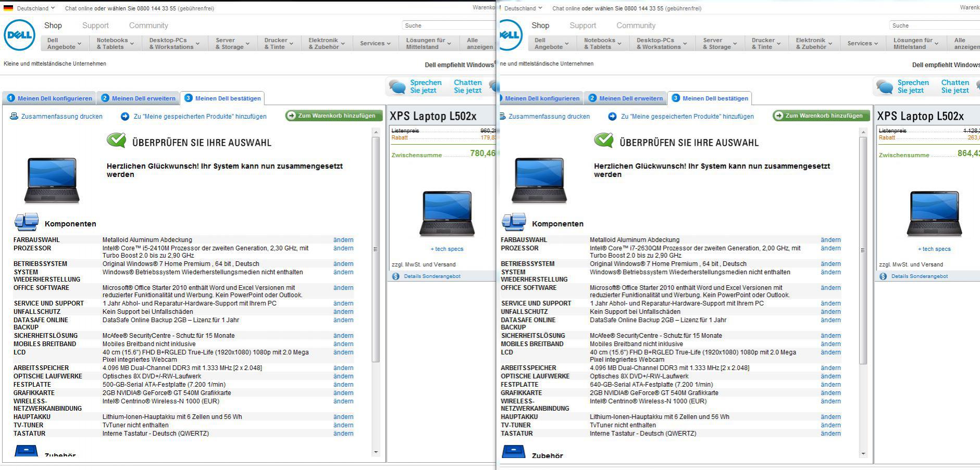Click "ändern" for TASTATUR in the right window
Image resolution: width=980 pixels, height=470 pixels.
coord(830,434)
